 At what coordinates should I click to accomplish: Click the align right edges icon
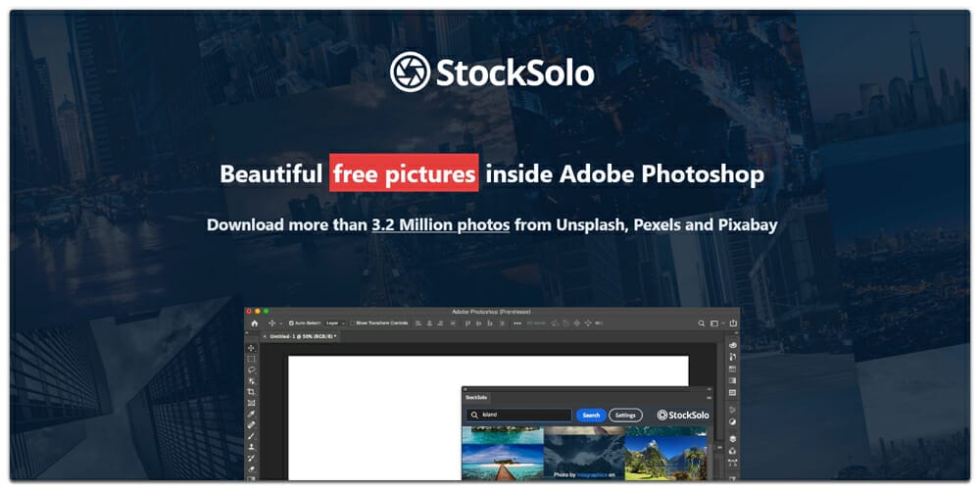point(440,323)
